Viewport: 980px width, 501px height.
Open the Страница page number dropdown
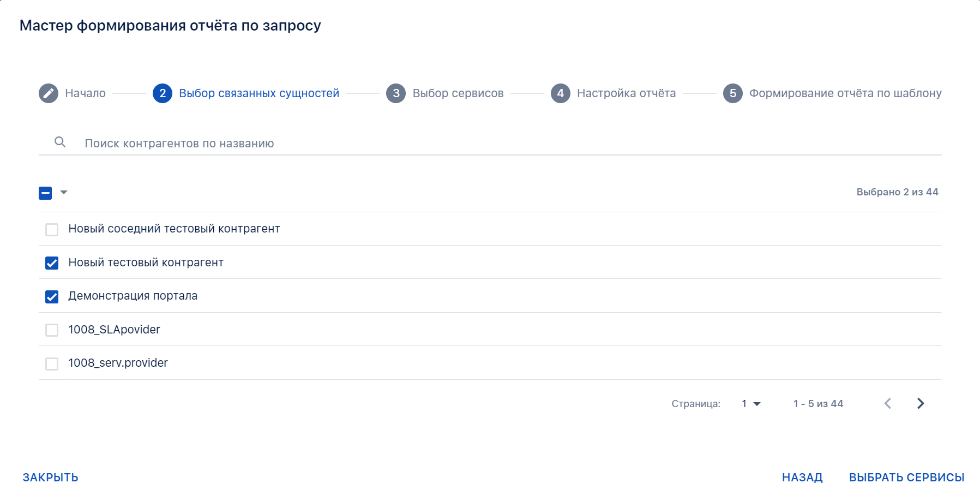coord(751,404)
